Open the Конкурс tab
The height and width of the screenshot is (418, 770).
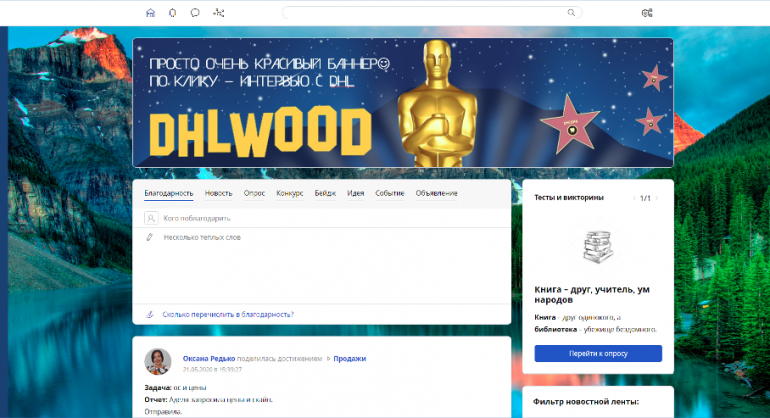pos(290,193)
